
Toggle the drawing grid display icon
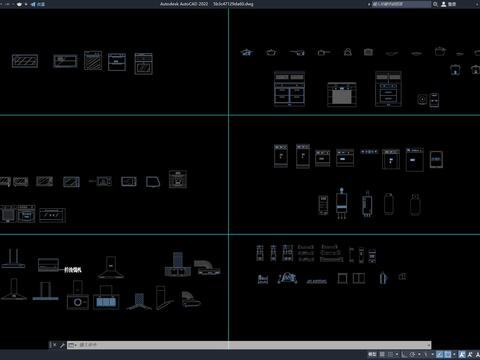click(382, 354)
